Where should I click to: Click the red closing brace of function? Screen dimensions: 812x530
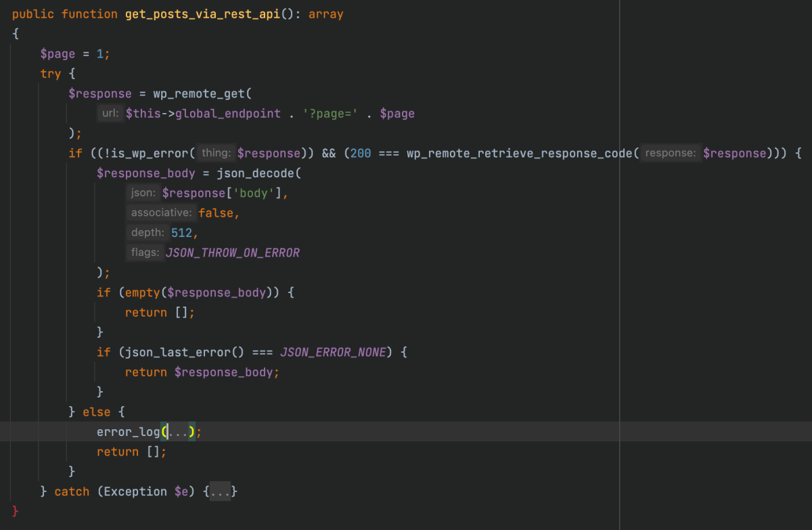[x=16, y=512]
